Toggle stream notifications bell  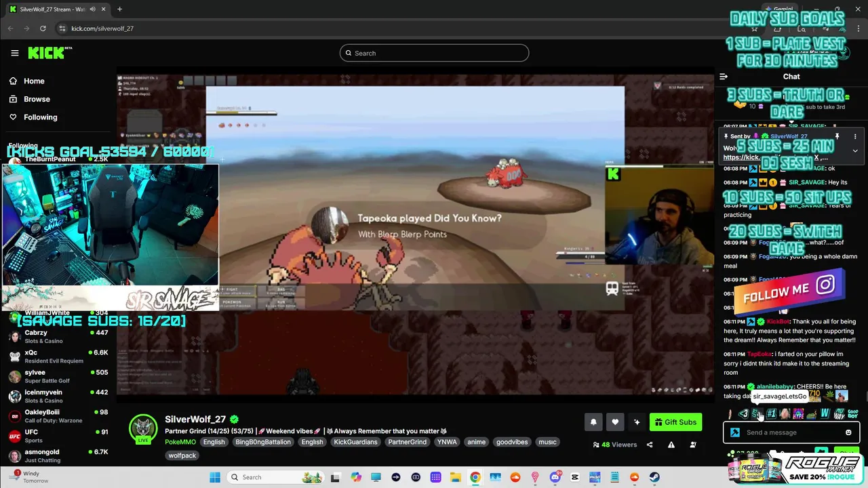pyautogui.click(x=593, y=422)
